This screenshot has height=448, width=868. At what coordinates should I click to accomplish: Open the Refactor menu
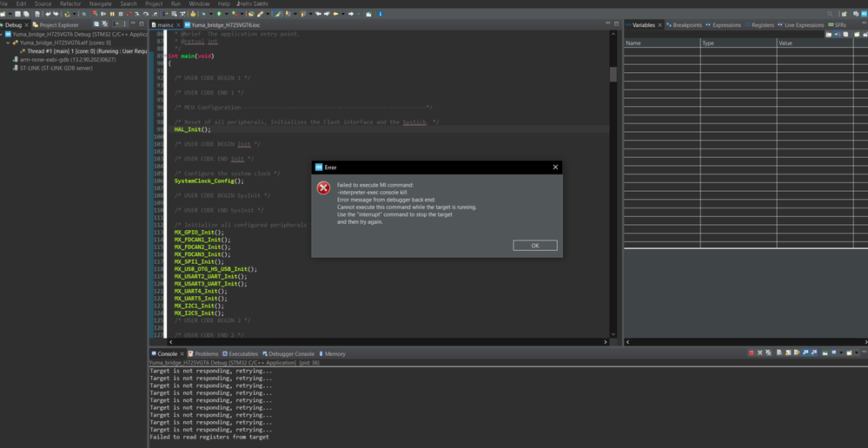point(70,3)
